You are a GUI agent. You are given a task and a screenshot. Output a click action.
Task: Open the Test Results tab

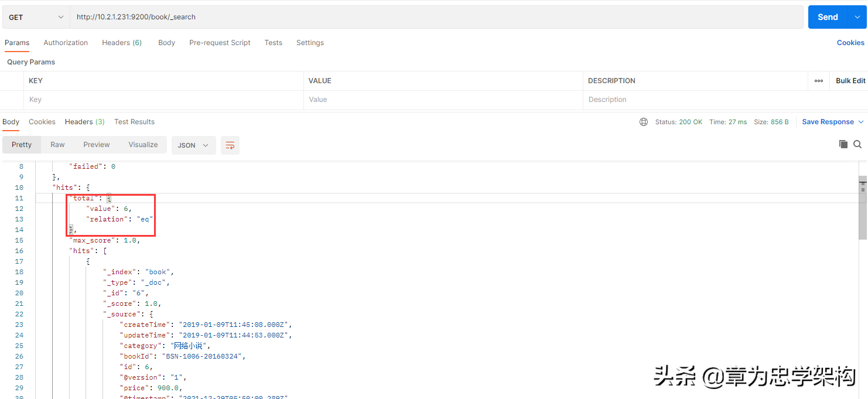tap(134, 122)
